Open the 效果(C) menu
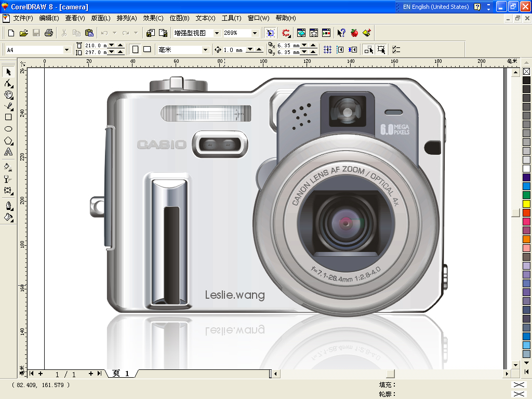The image size is (532, 399). click(x=153, y=18)
